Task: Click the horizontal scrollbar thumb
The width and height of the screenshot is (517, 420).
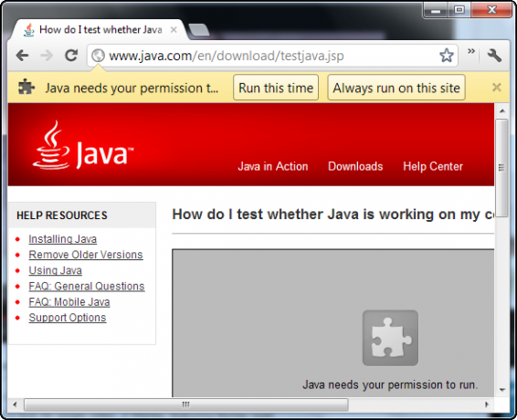Action: (186, 404)
